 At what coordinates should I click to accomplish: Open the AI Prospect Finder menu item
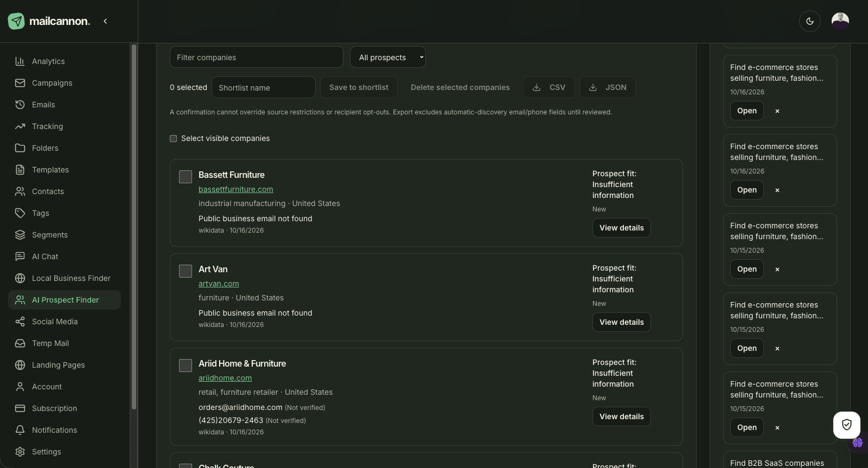pyautogui.click(x=65, y=300)
